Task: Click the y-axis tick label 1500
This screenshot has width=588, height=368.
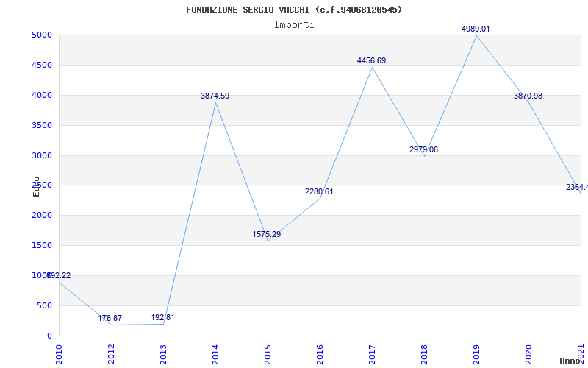Action: (x=43, y=245)
